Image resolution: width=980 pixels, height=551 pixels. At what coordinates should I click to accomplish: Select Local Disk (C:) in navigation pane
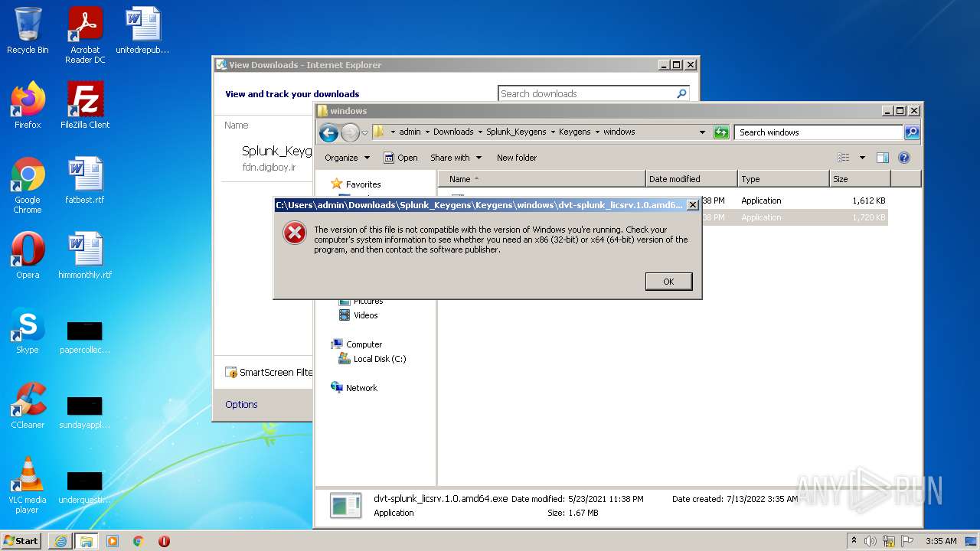tap(373, 359)
